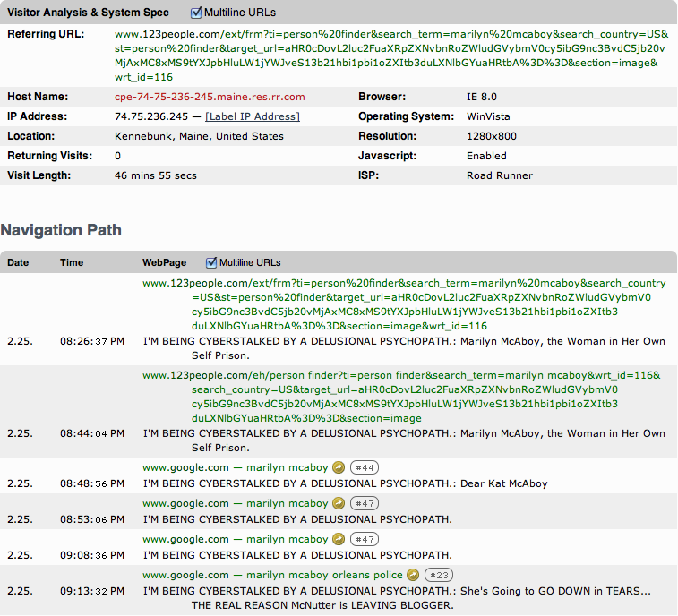
Task: Select the 'Dear Kat McAboy' page title
Action: tap(503, 483)
